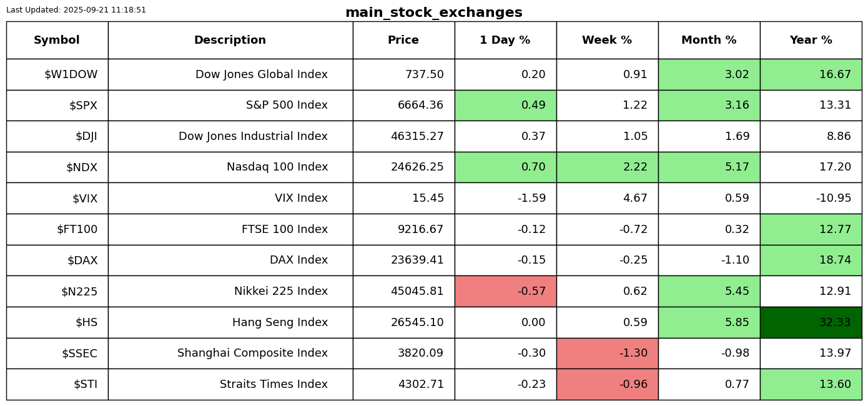Select the Price column header
868x406 pixels.
point(403,41)
